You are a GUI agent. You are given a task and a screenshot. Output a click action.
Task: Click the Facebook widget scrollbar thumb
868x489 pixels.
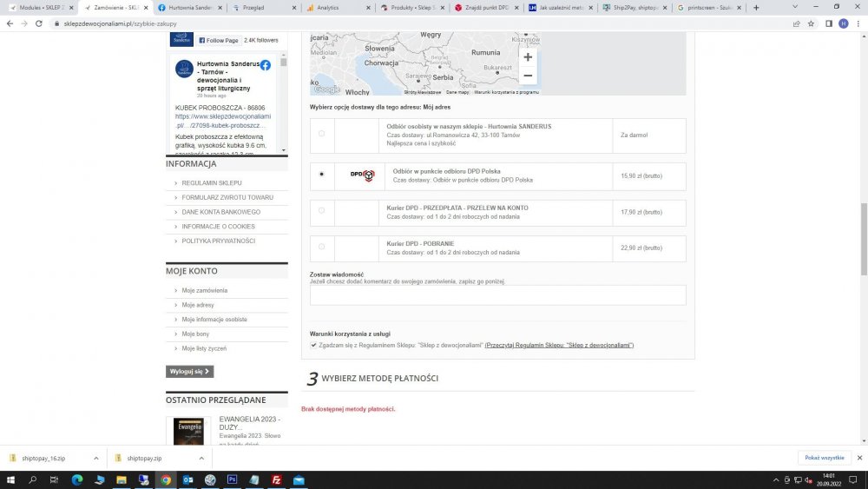[x=284, y=63]
